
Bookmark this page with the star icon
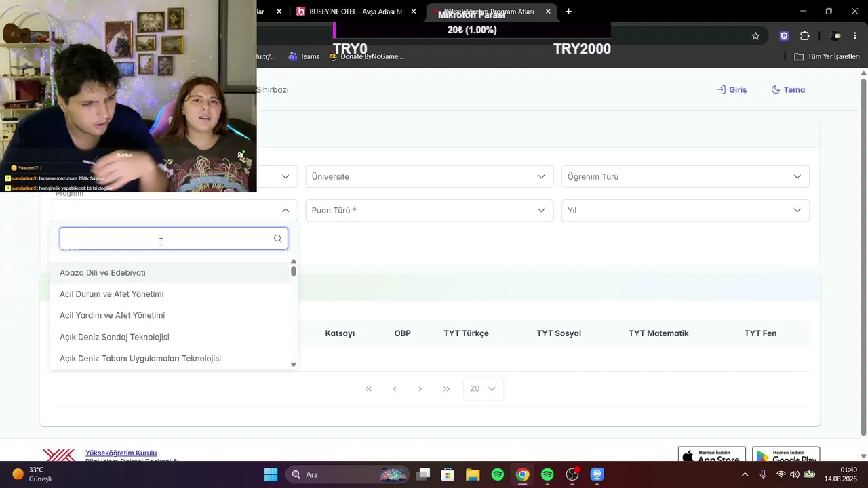click(x=755, y=36)
